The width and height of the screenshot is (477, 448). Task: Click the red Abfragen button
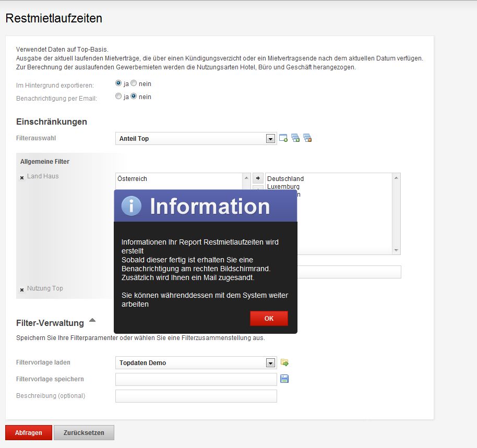tap(29, 432)
